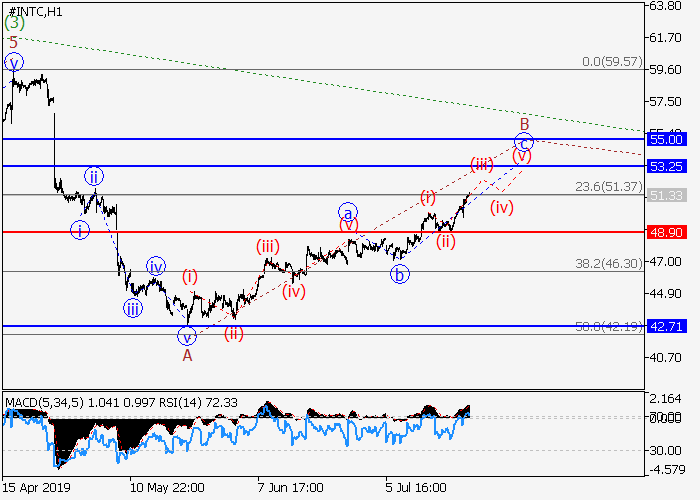
Task: Select the Fibonacci 23.6(51.37) level label
Action: [610, 186]
